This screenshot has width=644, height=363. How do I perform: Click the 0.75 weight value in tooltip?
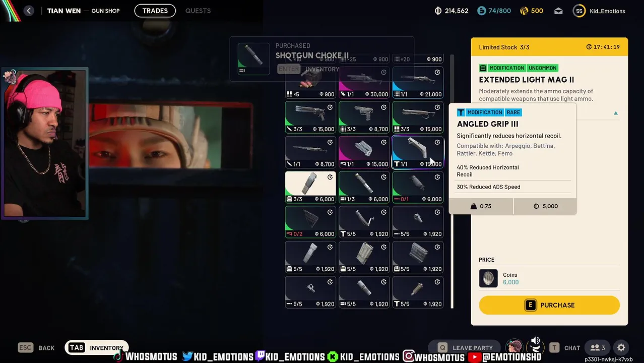tap(481, 206)
